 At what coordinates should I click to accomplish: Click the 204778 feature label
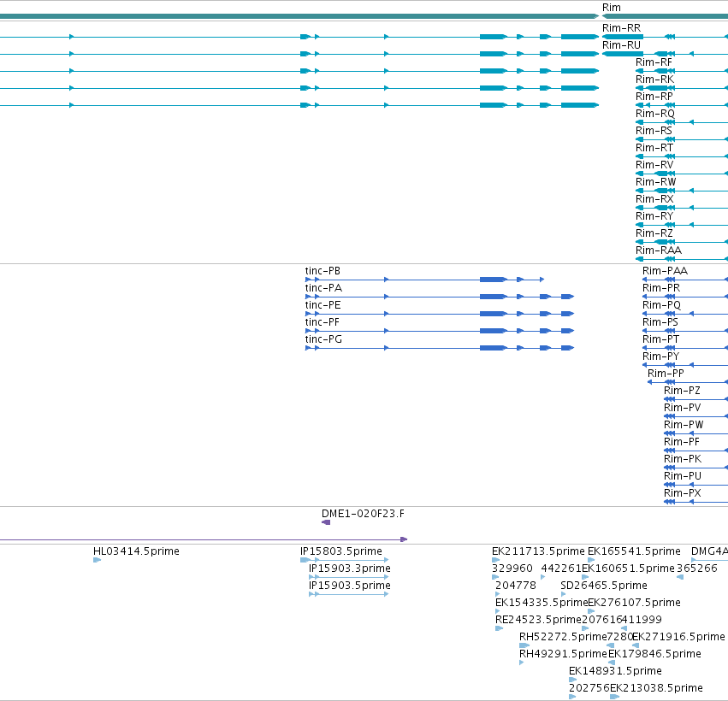tap(516, 586)
